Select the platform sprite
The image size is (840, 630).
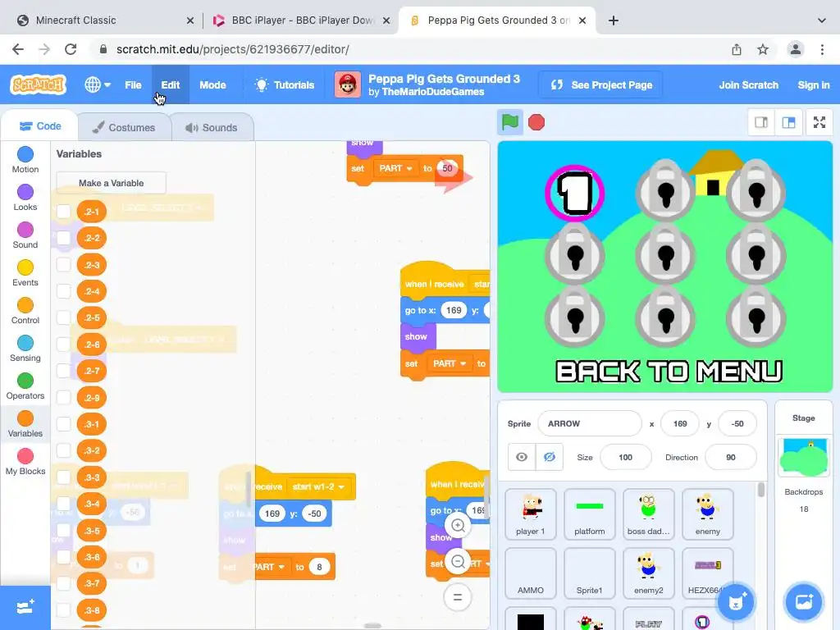pos(589,514)
